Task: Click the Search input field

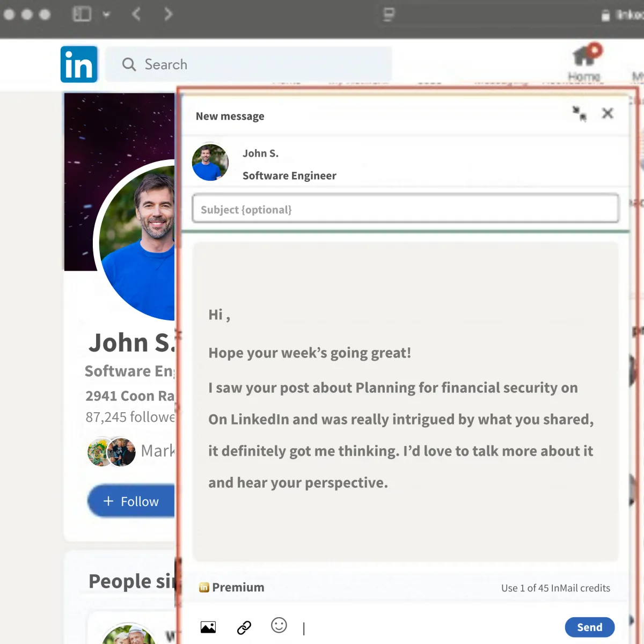Action: [248, 64]
